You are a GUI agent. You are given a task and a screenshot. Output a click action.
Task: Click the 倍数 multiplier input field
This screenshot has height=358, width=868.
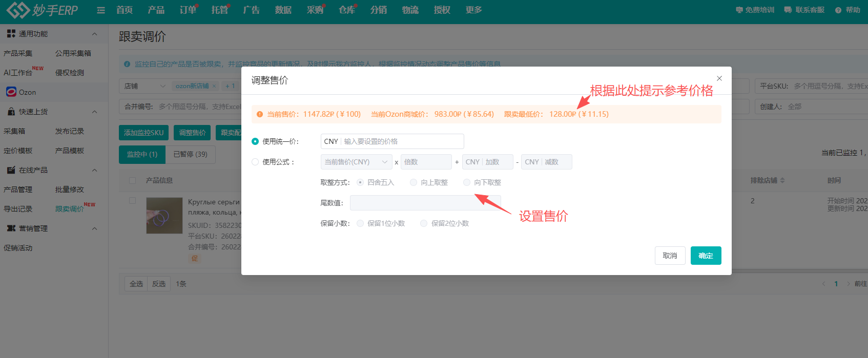(426, 162)
